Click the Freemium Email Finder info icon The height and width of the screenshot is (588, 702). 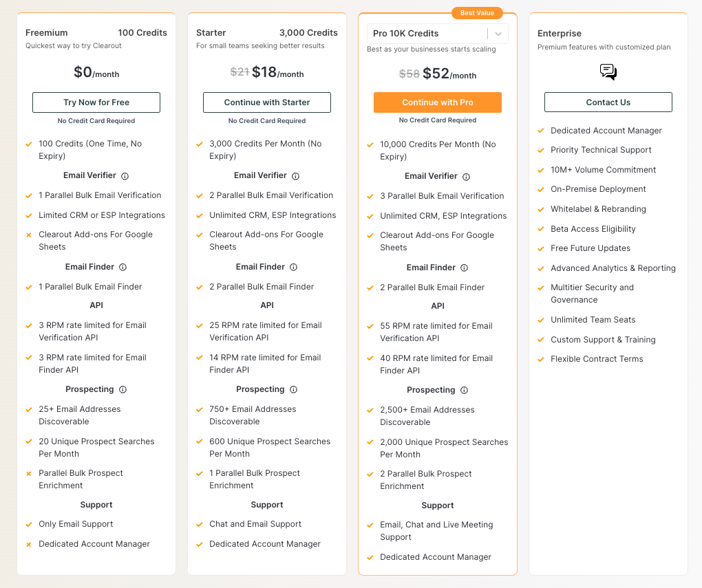pyautogui.click(x=123, y=268)
